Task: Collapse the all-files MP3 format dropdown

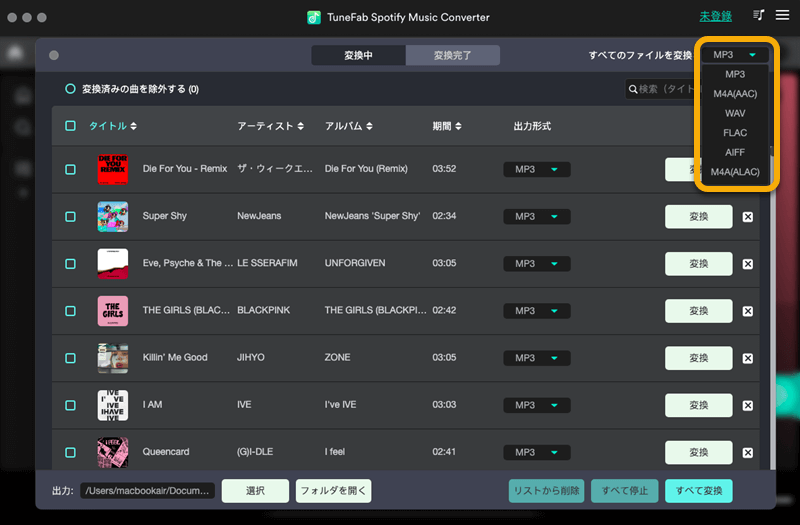Action: [735, 55]
